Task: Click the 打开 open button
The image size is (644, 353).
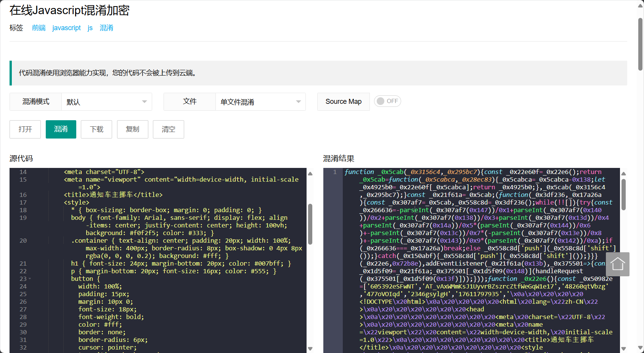Action: [x=25, y=129]
